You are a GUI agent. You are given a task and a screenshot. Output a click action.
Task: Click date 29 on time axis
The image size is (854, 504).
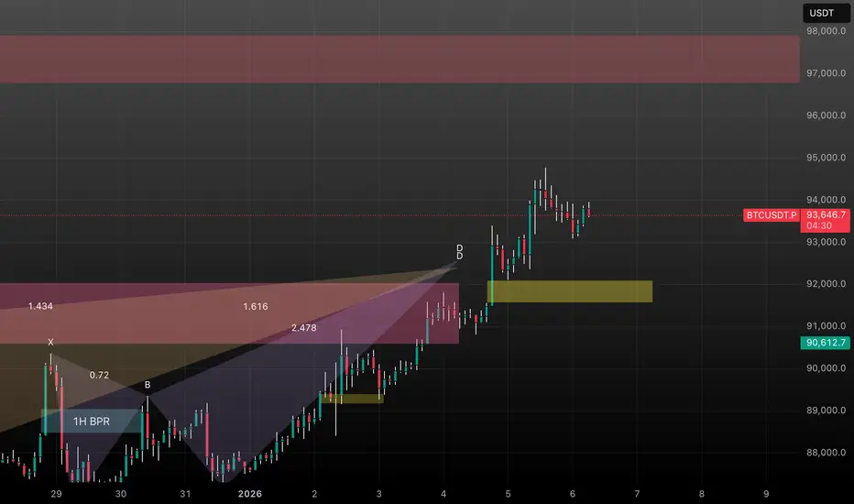tap(56, 494)
